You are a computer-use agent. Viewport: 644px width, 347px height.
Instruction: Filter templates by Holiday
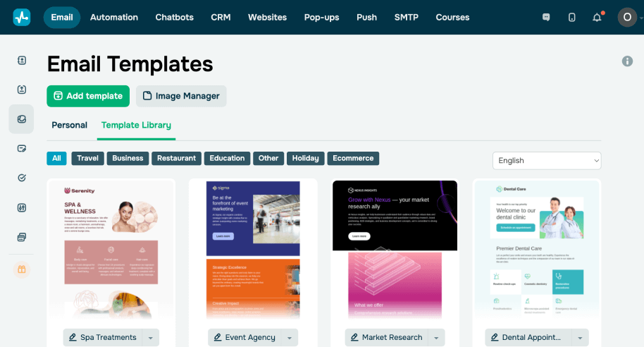[306, 158]
